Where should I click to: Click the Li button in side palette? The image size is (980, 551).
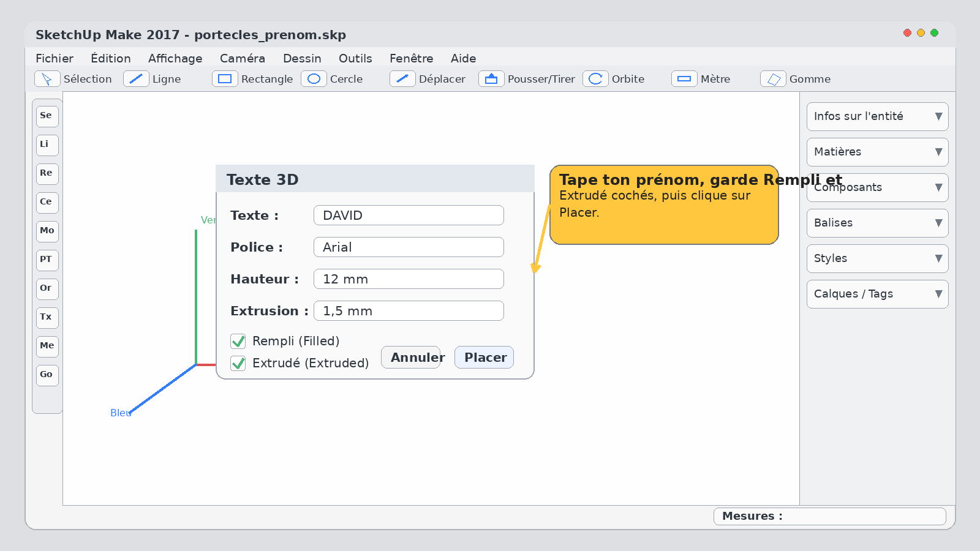point(47,145)
